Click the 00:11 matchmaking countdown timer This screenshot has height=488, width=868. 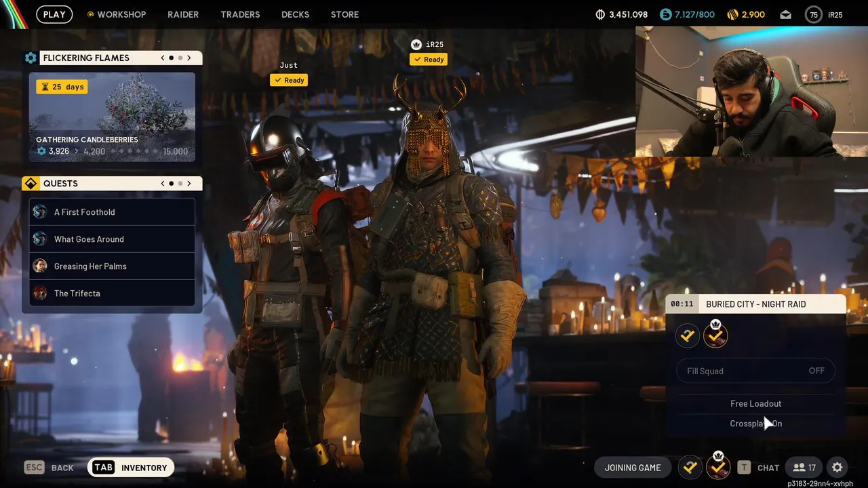(x=682, y=304)
